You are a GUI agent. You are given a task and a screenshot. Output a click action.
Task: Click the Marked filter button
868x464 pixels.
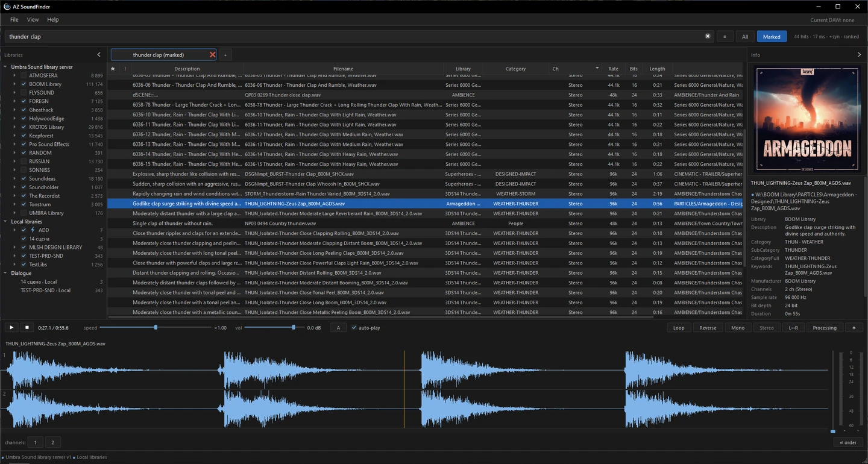click(x=772, y=36)
